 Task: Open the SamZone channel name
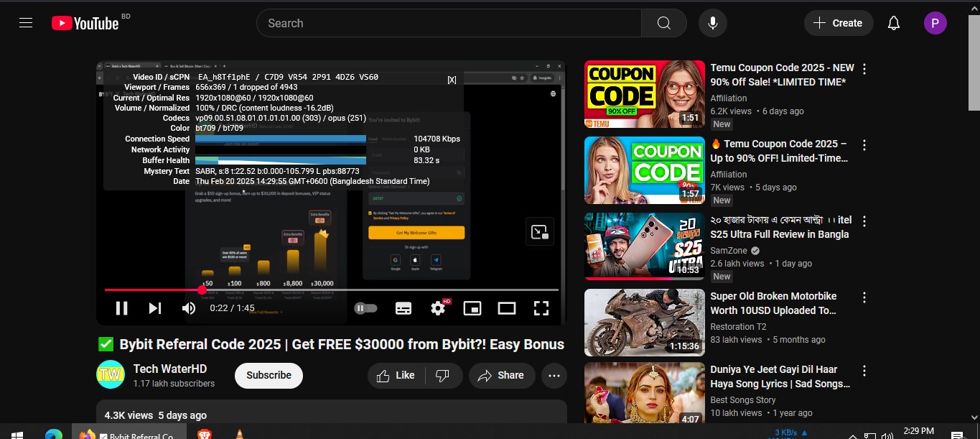coord(729,250)
